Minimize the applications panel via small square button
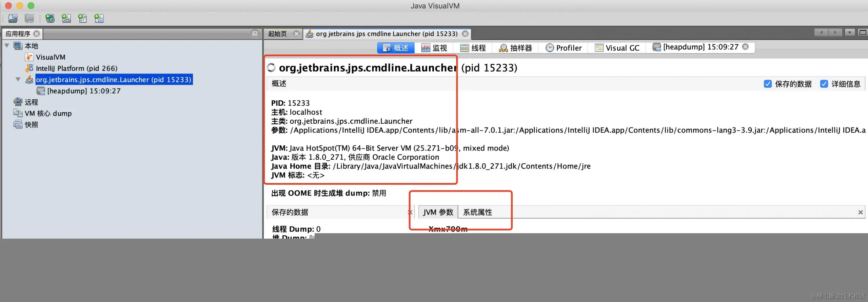Screen dimensions: 868x302 click(x=255, y=33)
